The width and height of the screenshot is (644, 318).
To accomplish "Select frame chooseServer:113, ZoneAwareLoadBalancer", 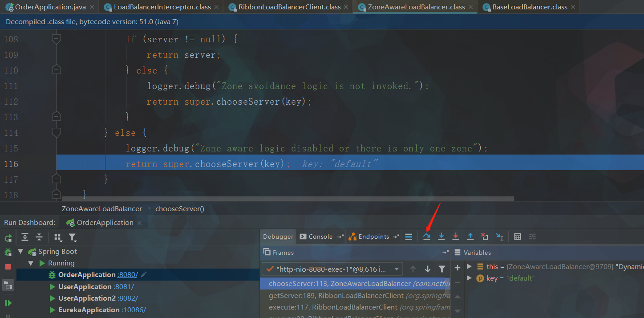I will pyautogui.click(x=355, y=283).
